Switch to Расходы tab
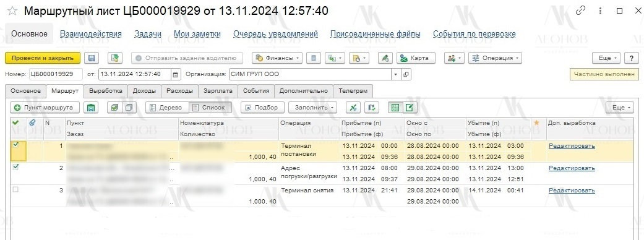The height and width of the screenshot is (240, 644). (x=179, y=91)
